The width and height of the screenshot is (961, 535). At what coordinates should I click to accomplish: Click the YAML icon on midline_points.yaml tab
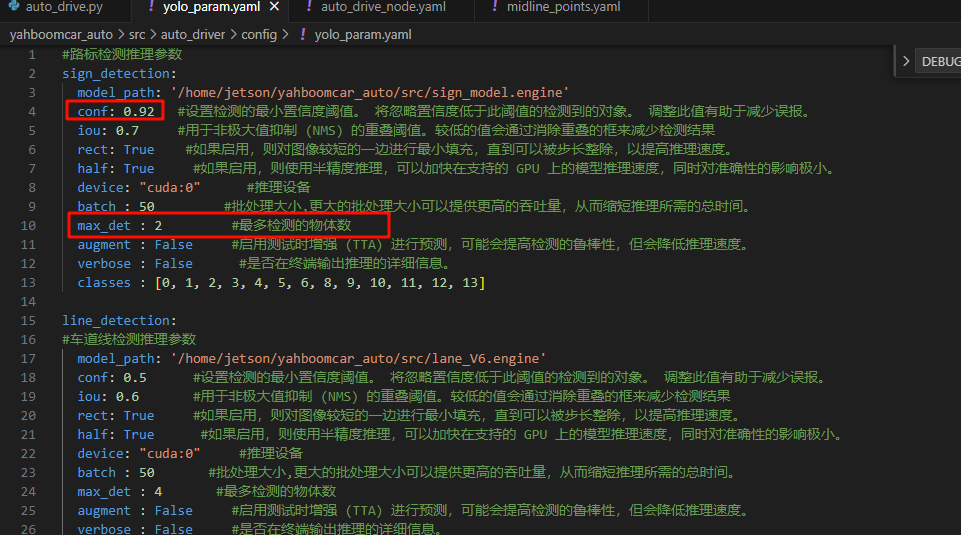[494, 7]
